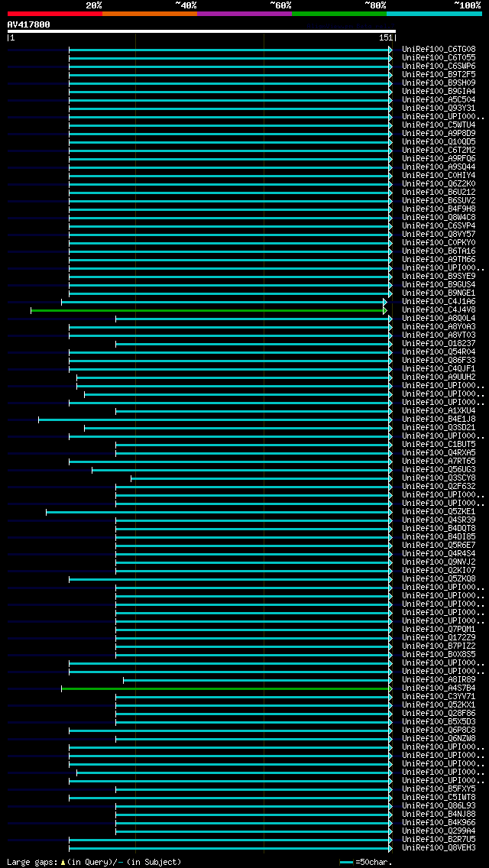Select hit label UniRef100_B5FXY5
The width and height of the screenshot is (489, 868).
coord(439,789)
